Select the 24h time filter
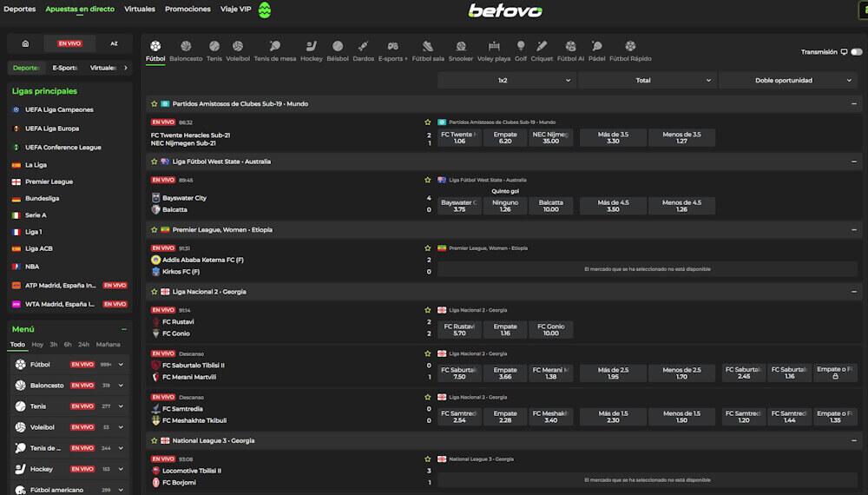The height and width of the screenshot is (495, 868). tap(83, 345)
